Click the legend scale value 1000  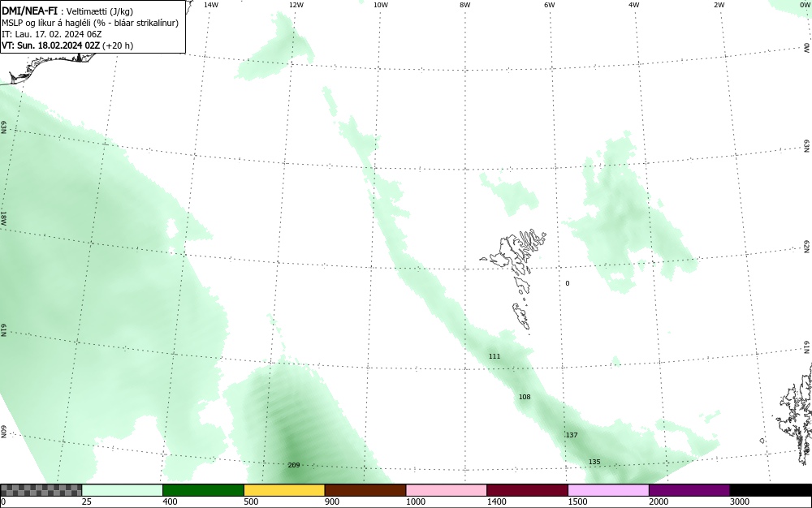click(415, 502)
